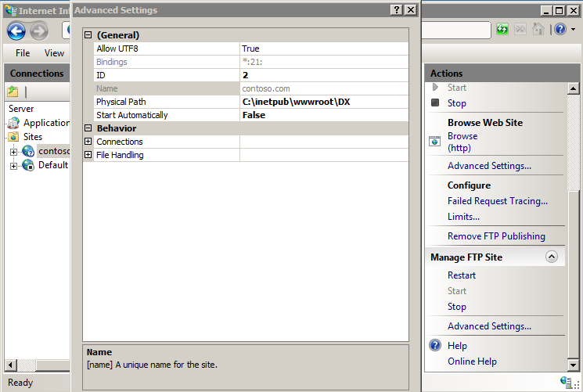The height and width of the screenshot is (392, 583).
Task: Open the View menu
Action: coord(54,53)
